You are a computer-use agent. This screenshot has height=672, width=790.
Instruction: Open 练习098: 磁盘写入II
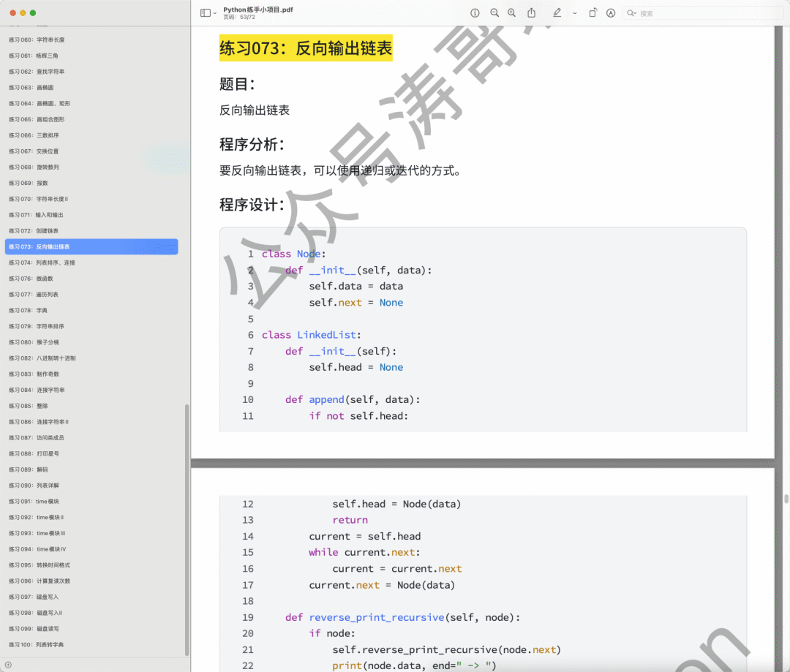coord(36,613)
